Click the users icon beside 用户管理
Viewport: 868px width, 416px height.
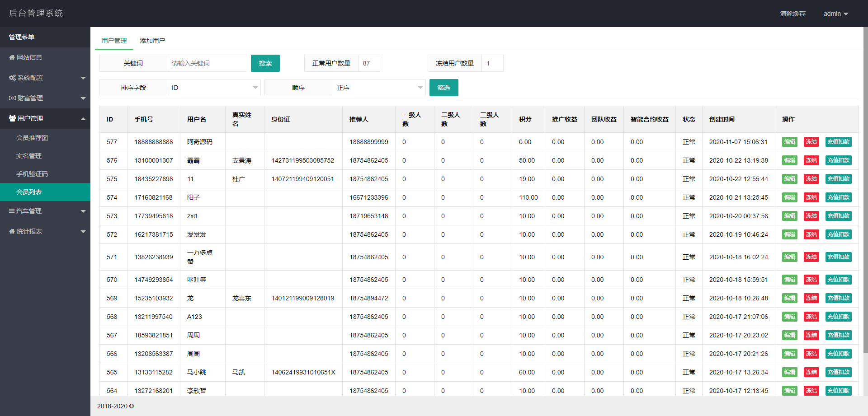(12, 118)
